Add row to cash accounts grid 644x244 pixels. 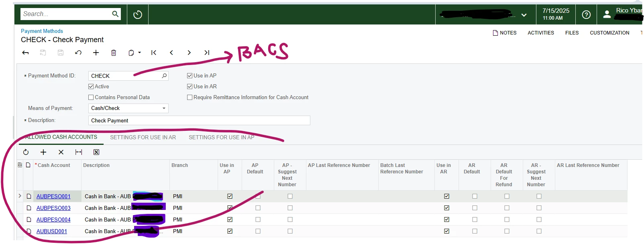(x=43, y=152)
